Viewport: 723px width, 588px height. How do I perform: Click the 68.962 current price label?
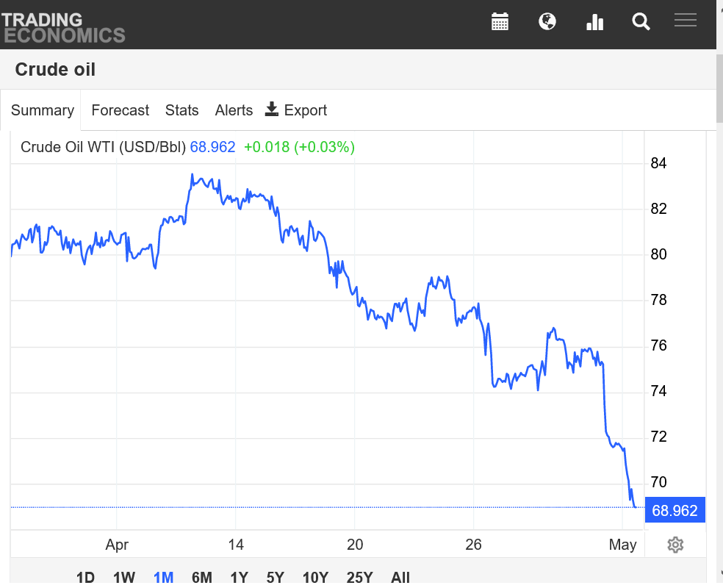click(x=675, y=510)
